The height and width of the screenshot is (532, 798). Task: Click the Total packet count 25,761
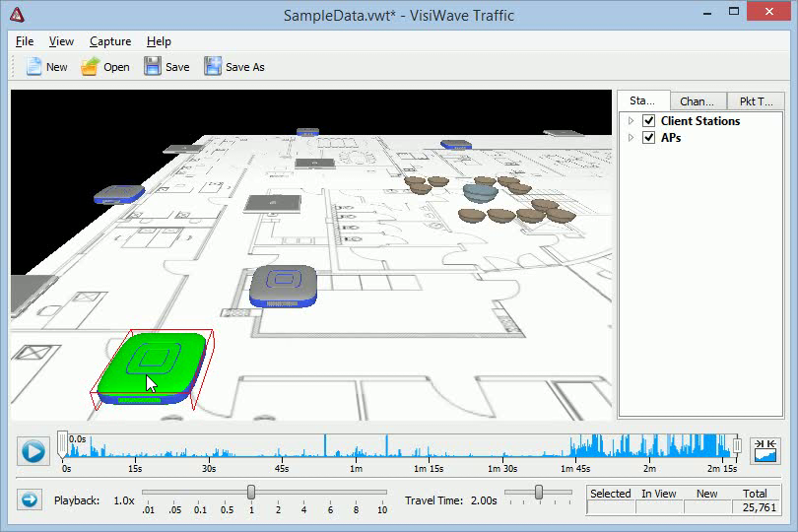pos(759,507)
